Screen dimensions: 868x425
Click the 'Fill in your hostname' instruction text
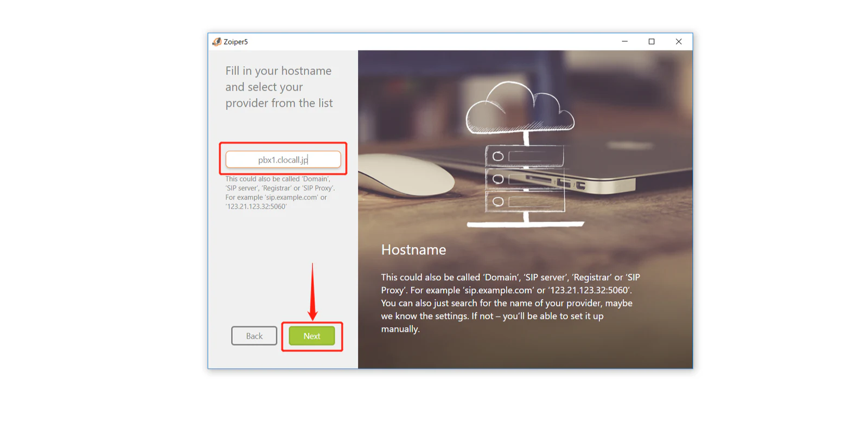tap(279, 87)
